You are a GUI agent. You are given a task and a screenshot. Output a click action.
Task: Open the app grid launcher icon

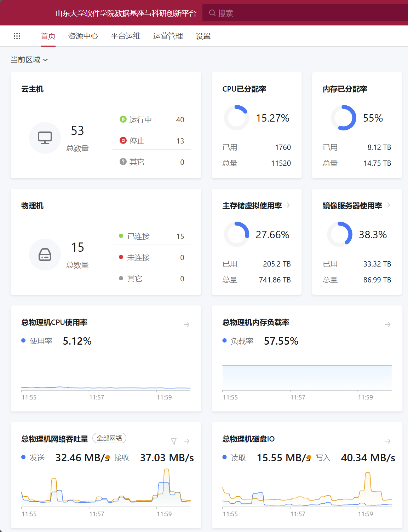[x=17, y=36]
